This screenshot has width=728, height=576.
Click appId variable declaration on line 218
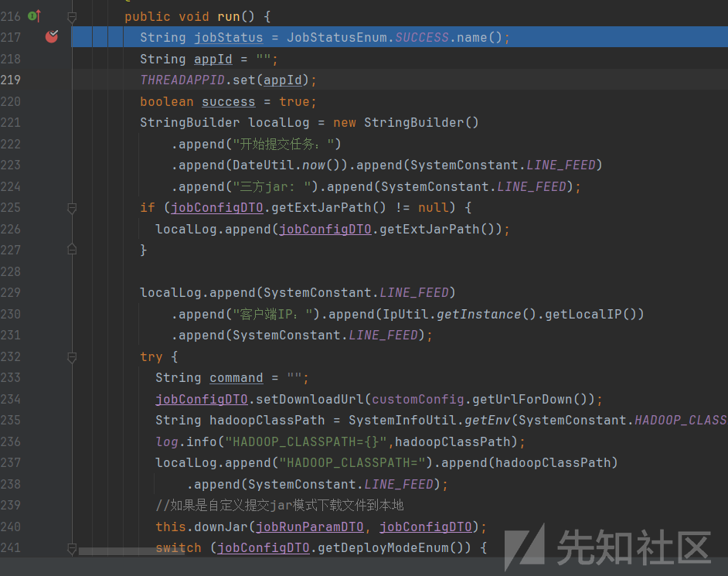[x=213, y=59]
